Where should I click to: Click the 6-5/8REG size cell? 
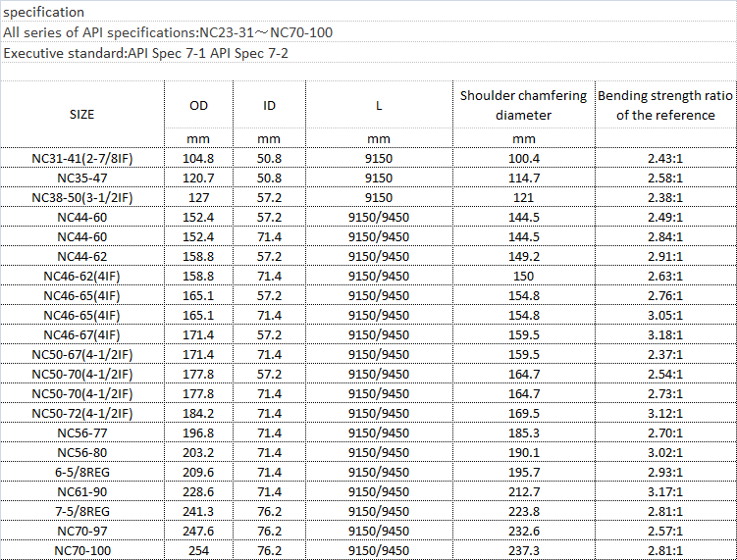(x=82, y=472)
